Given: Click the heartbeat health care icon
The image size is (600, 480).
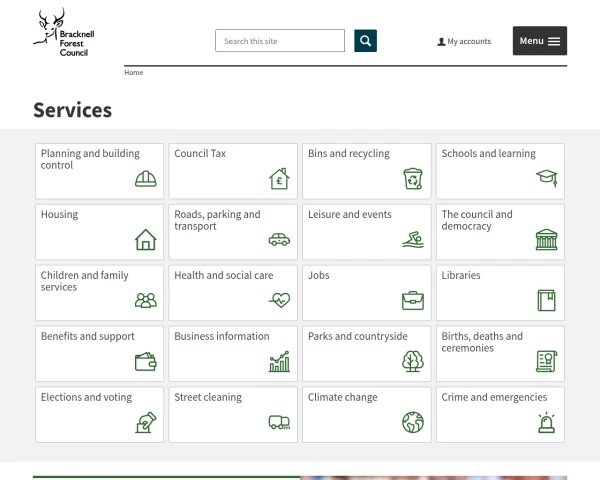Looking at the screenshot, I should (x=279, y=300).
